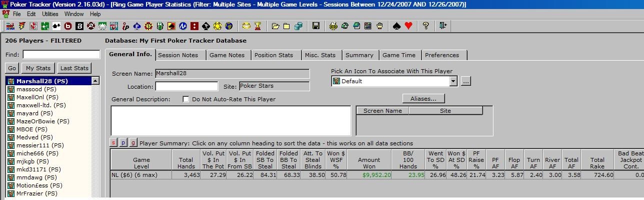Click the red heart toolbar icon
The image size is (644, 200).
pos(408,26)
